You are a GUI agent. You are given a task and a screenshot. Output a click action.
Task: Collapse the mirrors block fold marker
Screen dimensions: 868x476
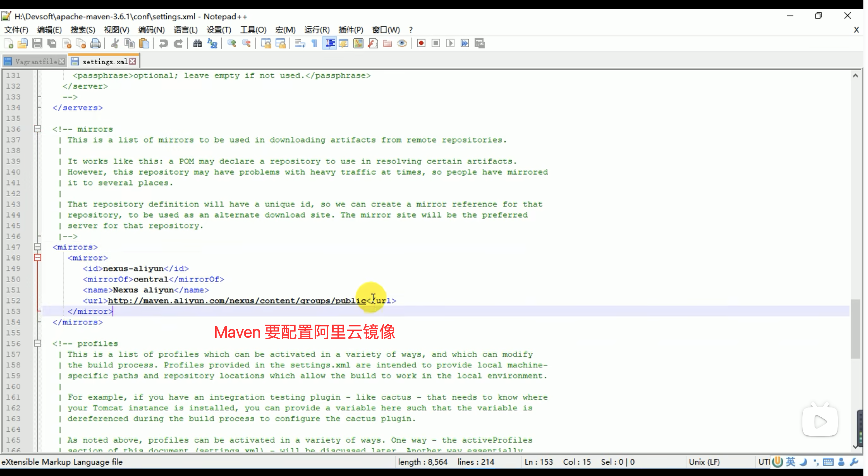point(38,247)
